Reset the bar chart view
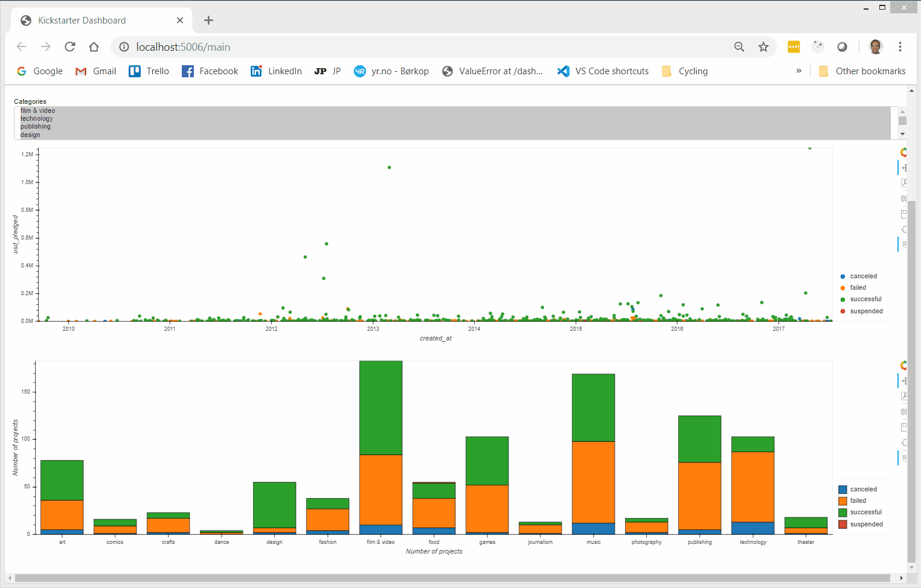Image resolution: width=921 pixels, height=588 pixels. [903, 443]
